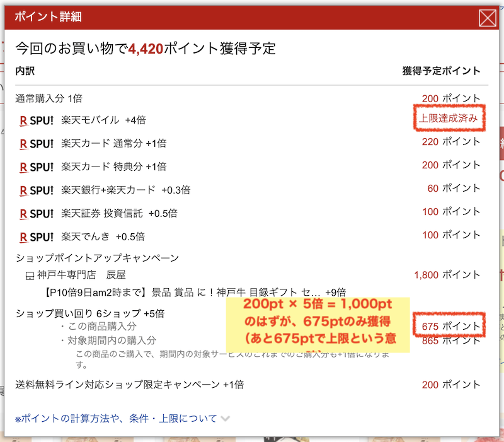This screenshot has width=504, height=442.
Task: Click 楽天カード 通常分 +1倍 label
Action: 114,144
